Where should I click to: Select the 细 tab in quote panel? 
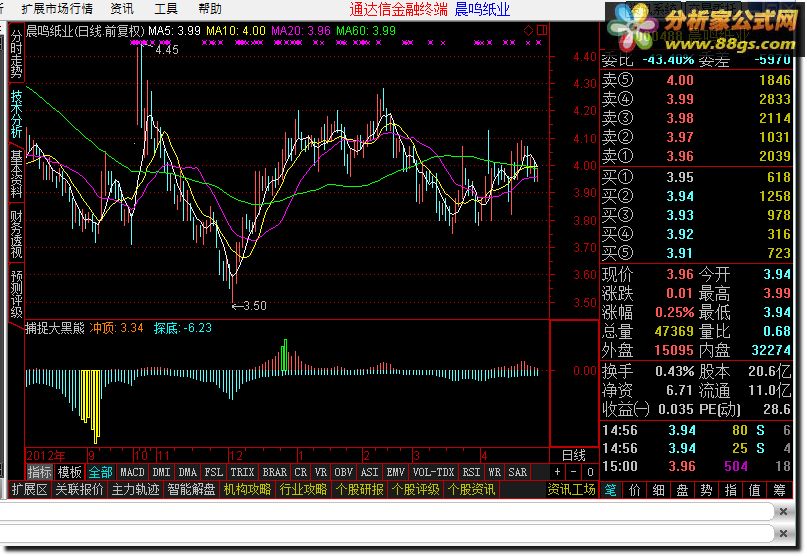(659, 490)
